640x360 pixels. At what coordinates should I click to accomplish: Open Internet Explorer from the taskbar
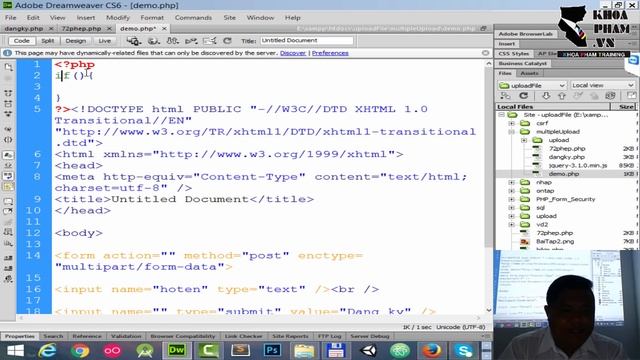[x=48, y=351]
